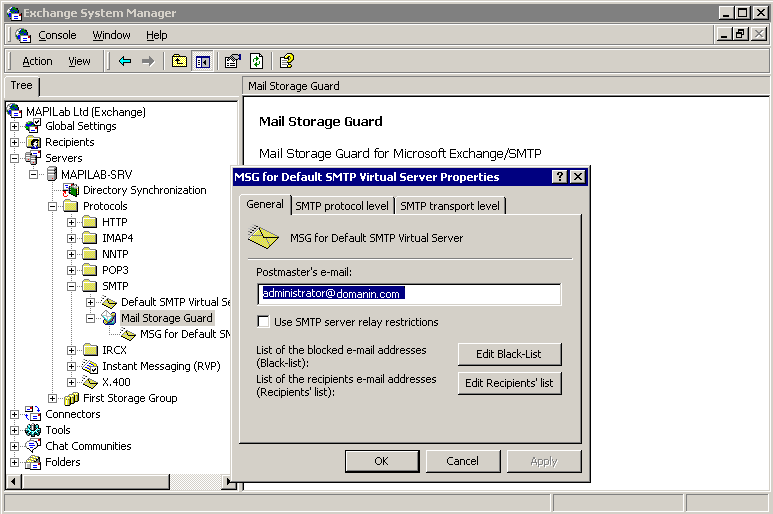Open the Console menu
Viewport: 773px width, 514px height.
[x=57, y=35]
